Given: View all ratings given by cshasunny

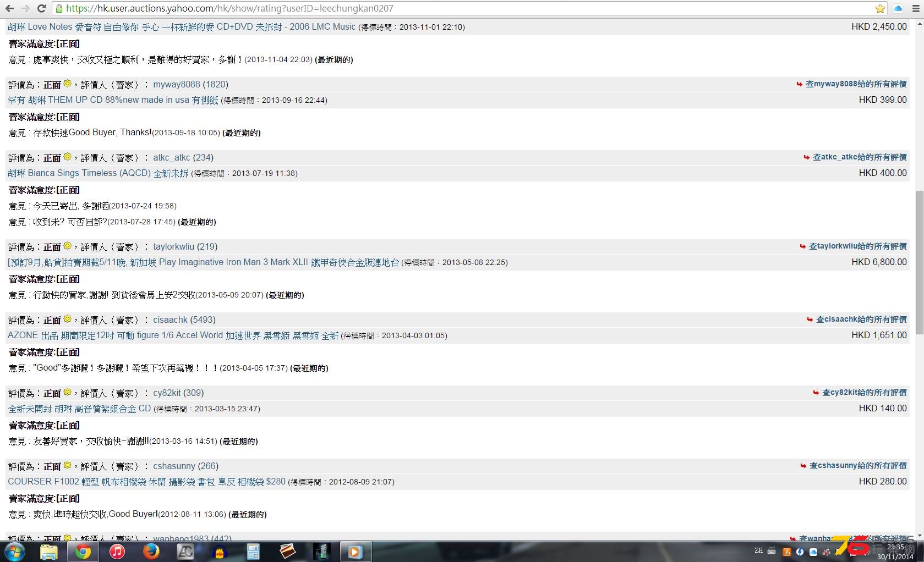Looking at the screenshot, I should click(858, 465).
